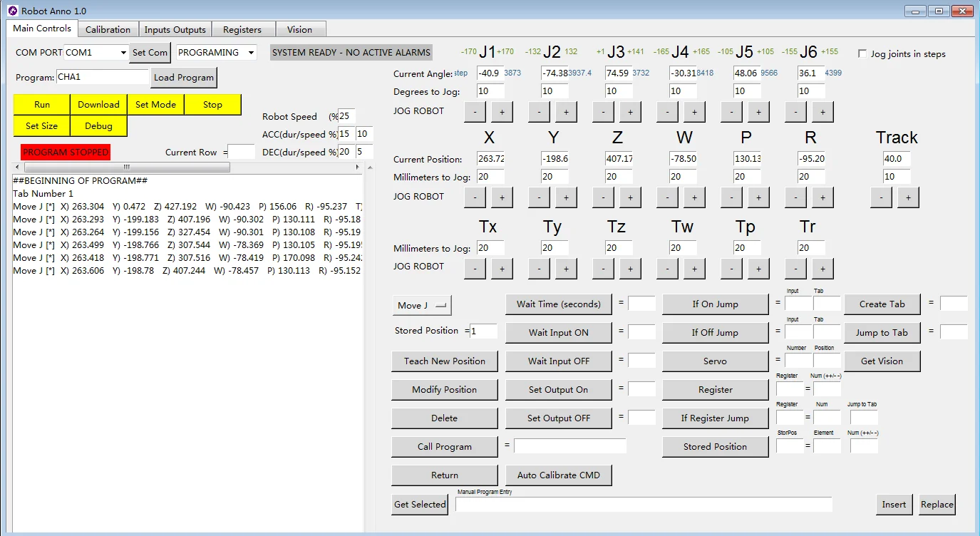Open the PROGRAMING mode dropdown
Image resolution: width=980 pixels, height=536 pixels.
251,53
